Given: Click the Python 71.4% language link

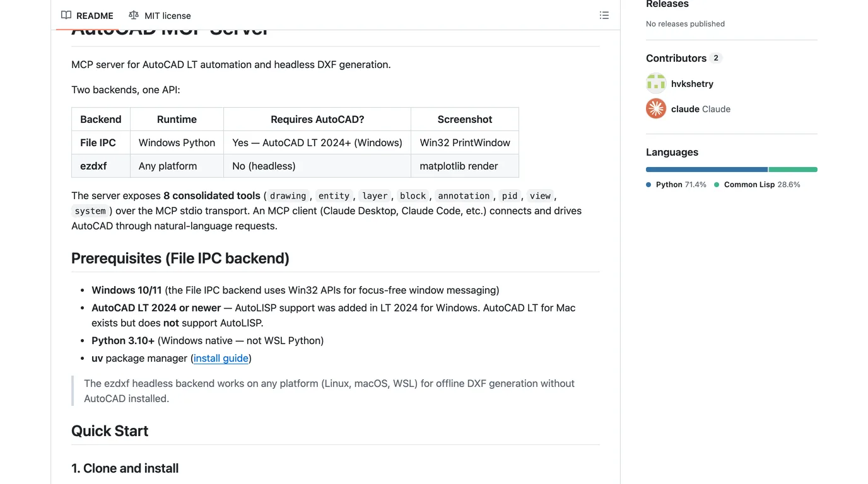Looking at the screenshot, I should click(676, 185).
